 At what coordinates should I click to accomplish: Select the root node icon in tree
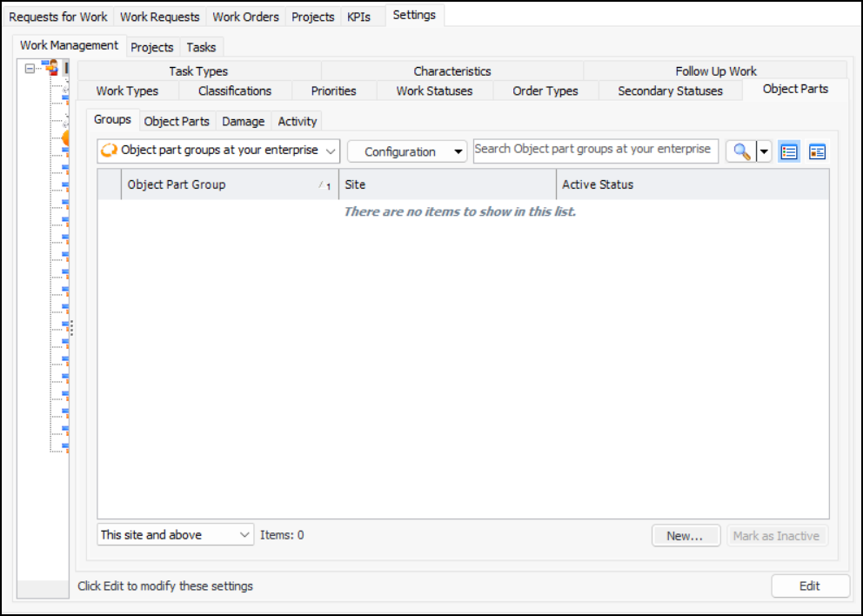click(x=52, y=68)
